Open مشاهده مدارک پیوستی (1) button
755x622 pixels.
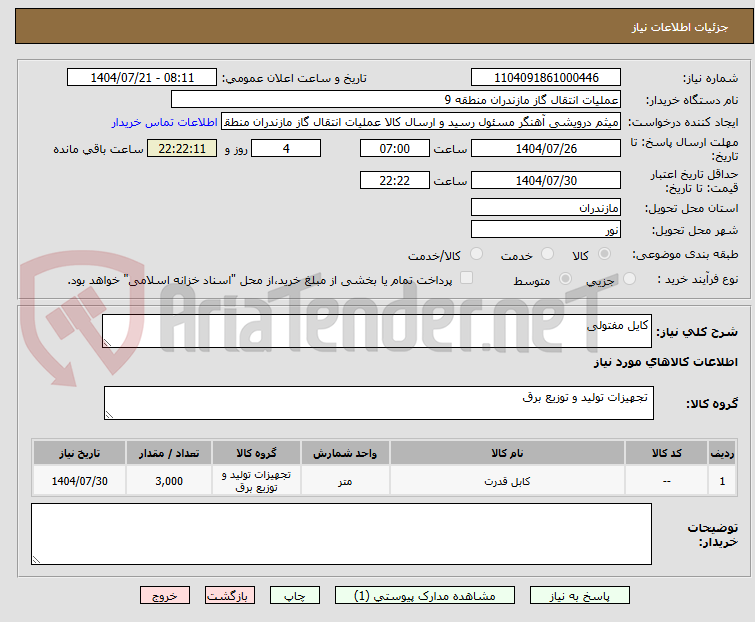click(425, 596)
